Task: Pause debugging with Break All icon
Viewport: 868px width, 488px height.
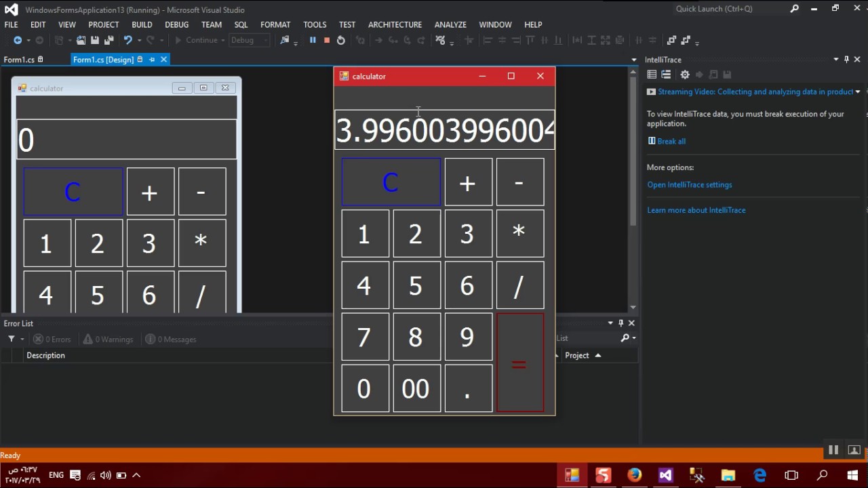Action: (x=313, y=40)
